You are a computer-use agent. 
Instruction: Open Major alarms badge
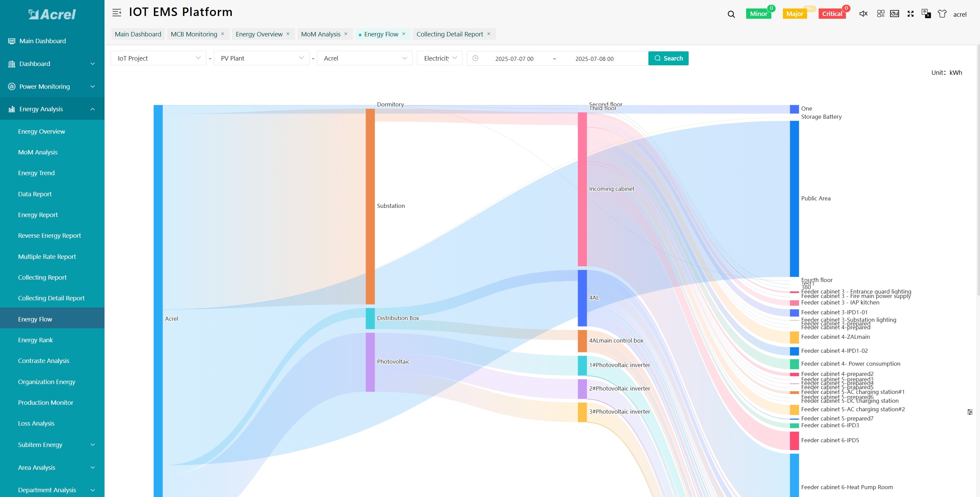pos(794,14)
